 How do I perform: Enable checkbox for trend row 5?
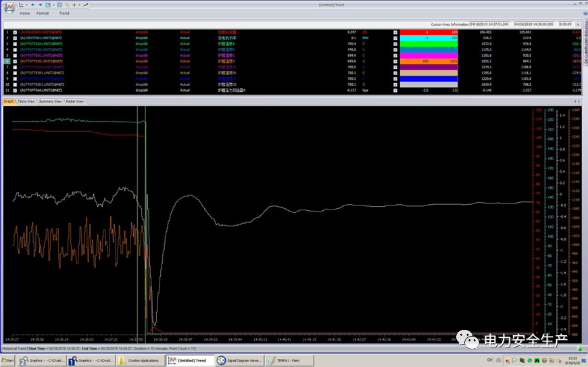[15, 55]
